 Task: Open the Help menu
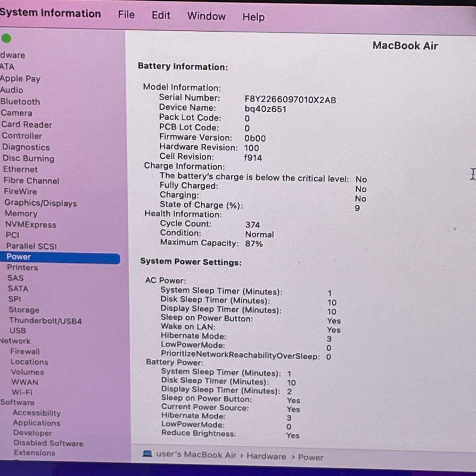(253, 17)
